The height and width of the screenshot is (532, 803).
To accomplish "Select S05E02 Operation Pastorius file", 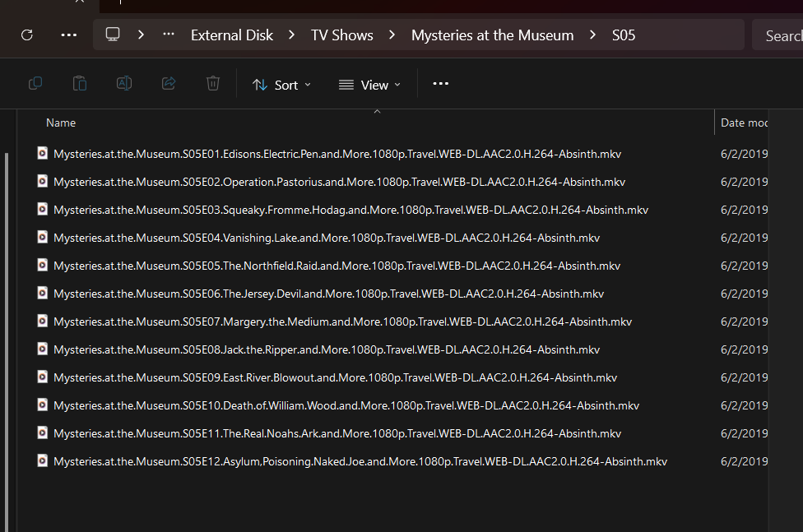I will pyautogui.click(x=339, y=182).
